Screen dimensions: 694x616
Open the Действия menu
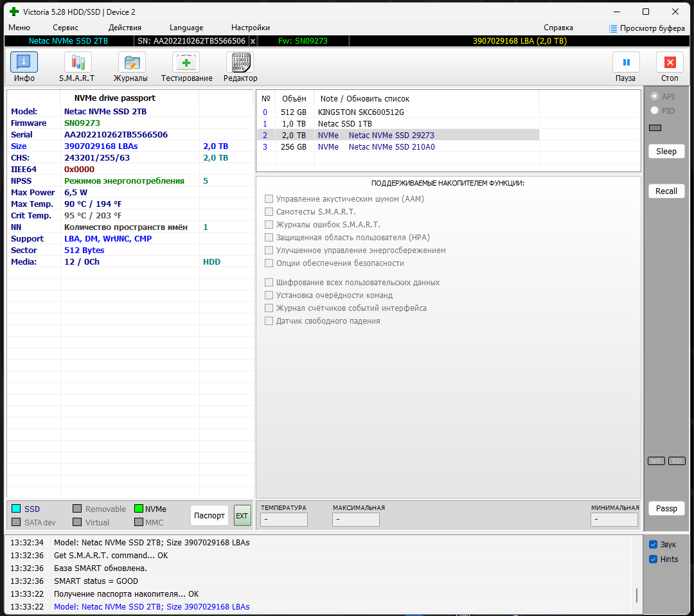(125, 28)
